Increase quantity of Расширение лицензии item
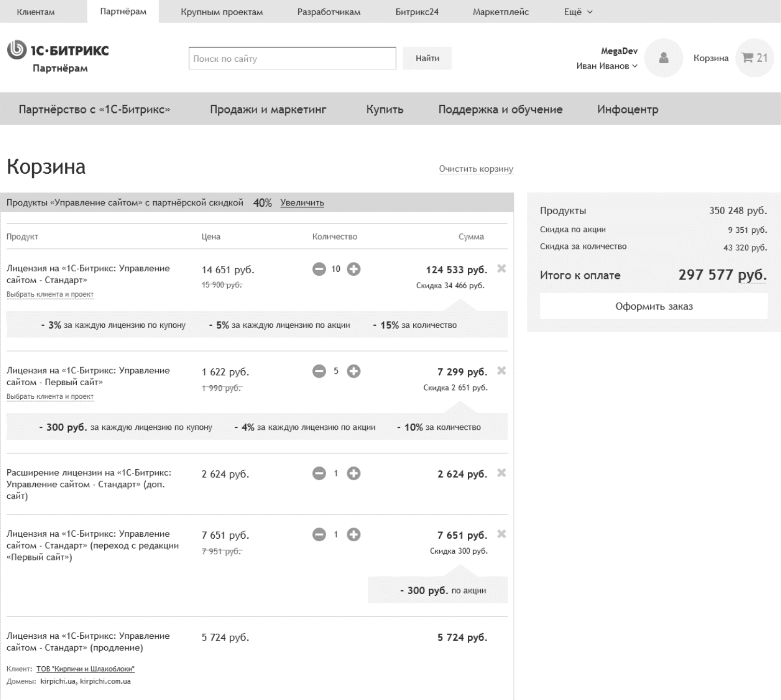Screen dimensions: 781x700 pos(354,473)
